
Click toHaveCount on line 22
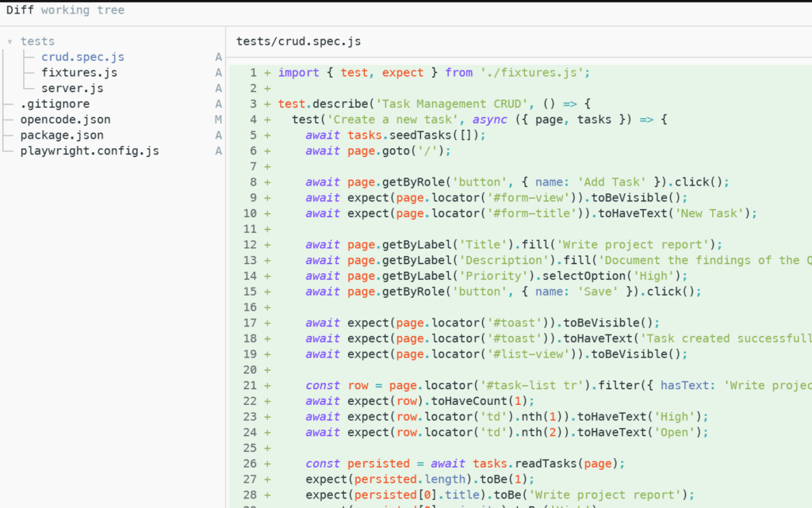click(x=469, y=401)
